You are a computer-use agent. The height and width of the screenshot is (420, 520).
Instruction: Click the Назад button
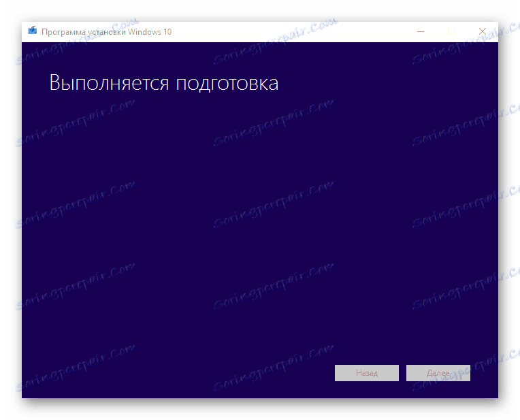[366, 373]
